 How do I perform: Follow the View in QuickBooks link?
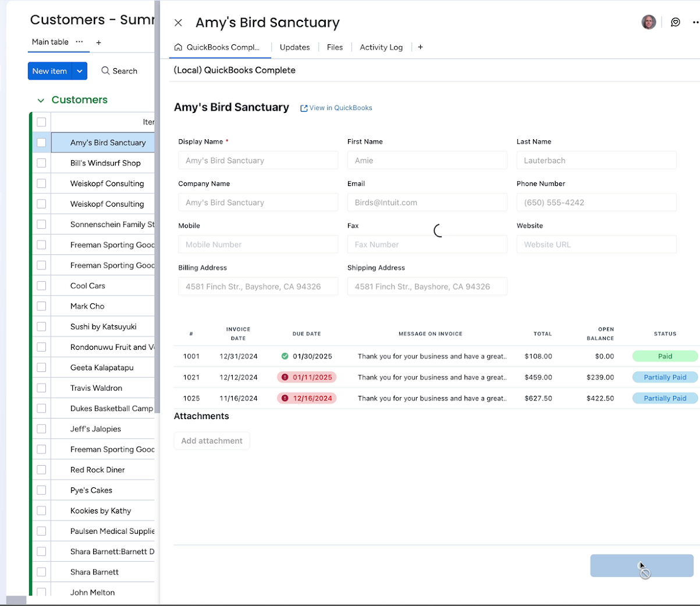click(x=336, y=108)
